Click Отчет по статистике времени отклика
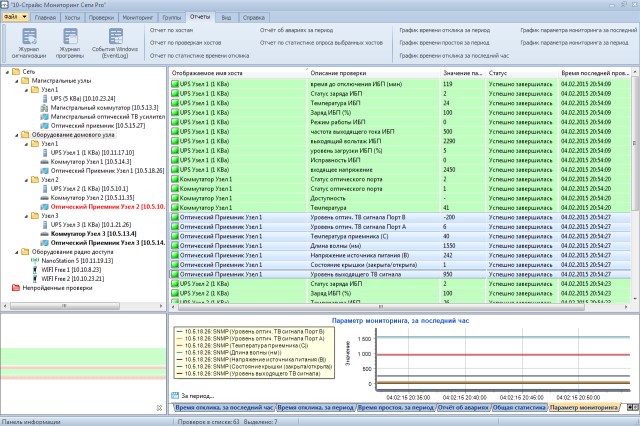The height and width of the screenshot is (426, 640). 199,55
